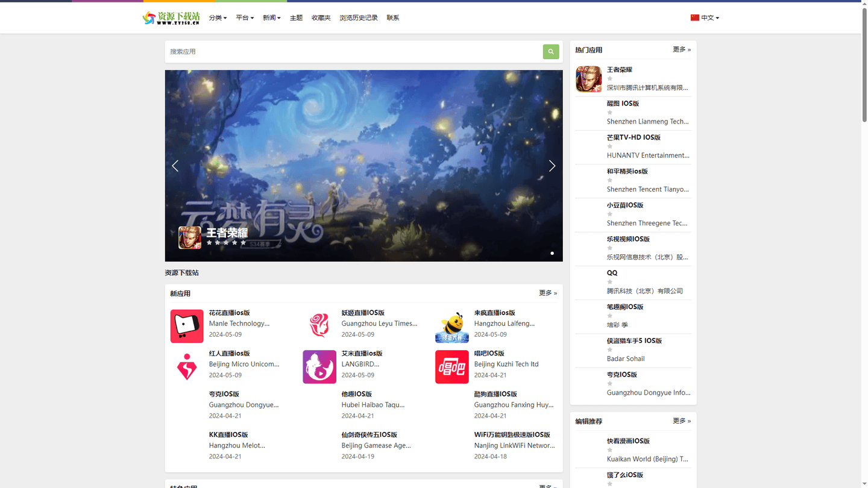This screenshot has height=488, width=868.
Task: Open 侠盗猎车手5 IOS版 link
Action: (634, 341)
